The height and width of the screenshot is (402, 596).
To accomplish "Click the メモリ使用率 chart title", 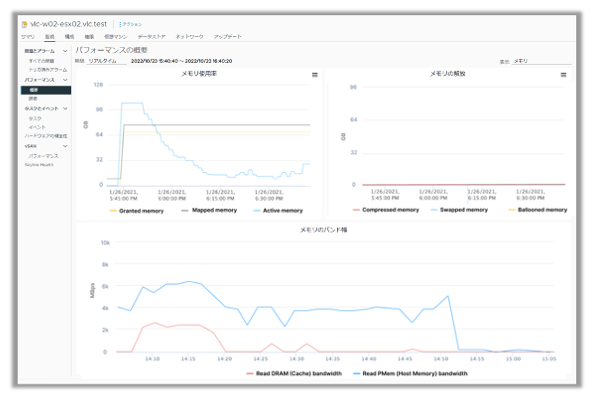I will (199, 74).
